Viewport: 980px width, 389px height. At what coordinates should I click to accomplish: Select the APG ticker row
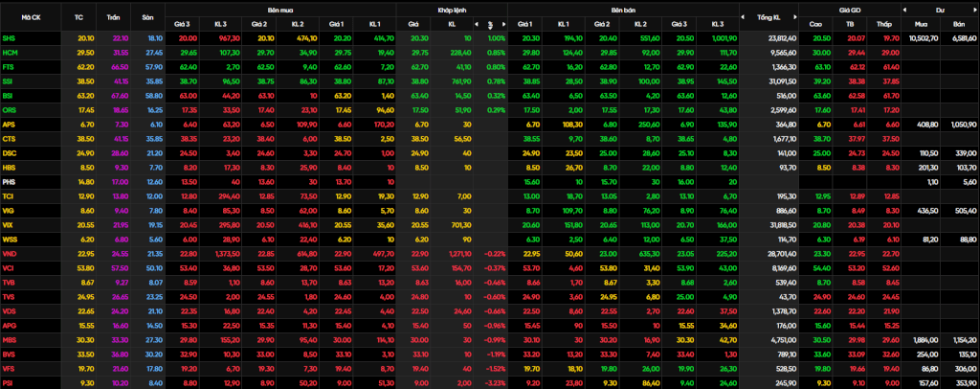[490, 326]
